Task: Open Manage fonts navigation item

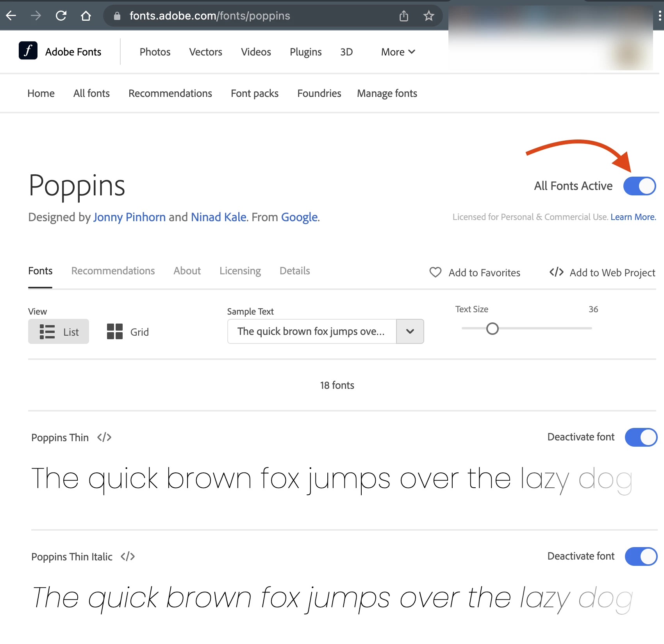Action: click(387, 93)
